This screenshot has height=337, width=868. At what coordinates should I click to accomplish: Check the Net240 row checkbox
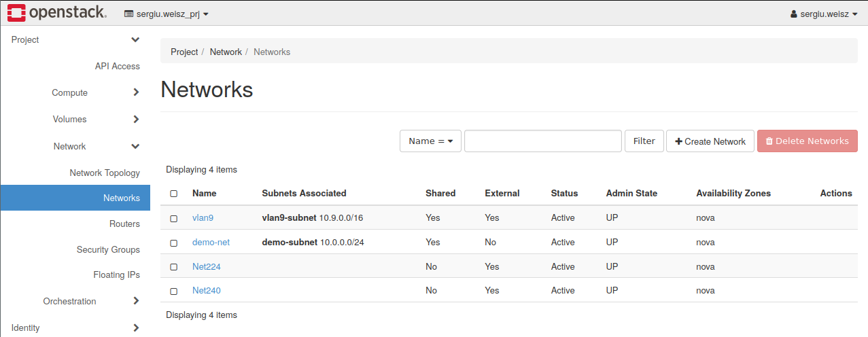click(x=173, y=291)
